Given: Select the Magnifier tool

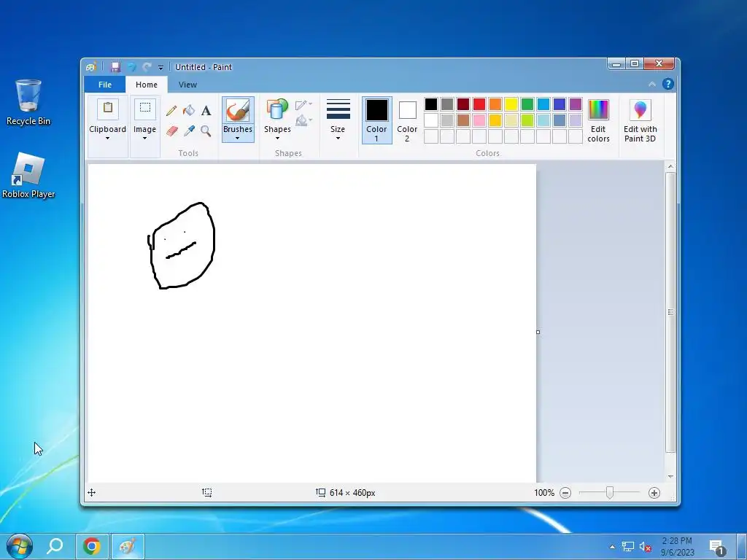Looking at the screenshot, I should (x=206, y=131).
